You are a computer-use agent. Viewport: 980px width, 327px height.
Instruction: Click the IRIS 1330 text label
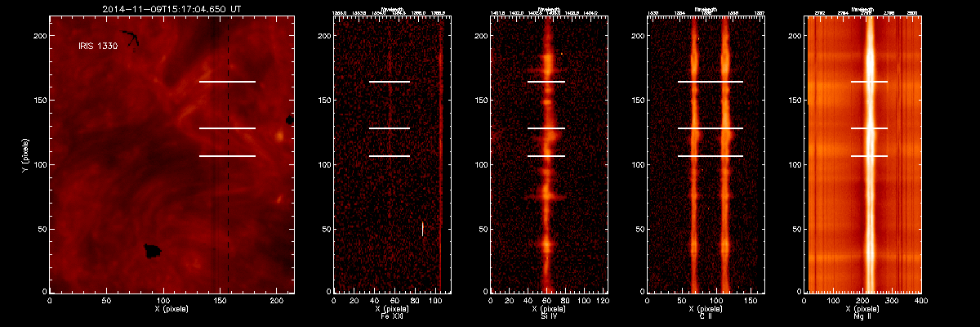[x=98, y=47]
